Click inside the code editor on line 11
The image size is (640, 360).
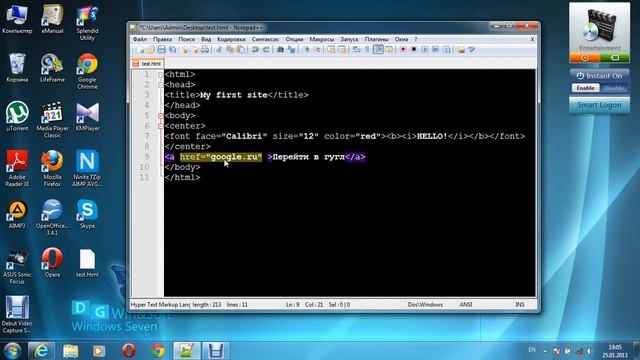pyautogui.click(x=349, y=178)
